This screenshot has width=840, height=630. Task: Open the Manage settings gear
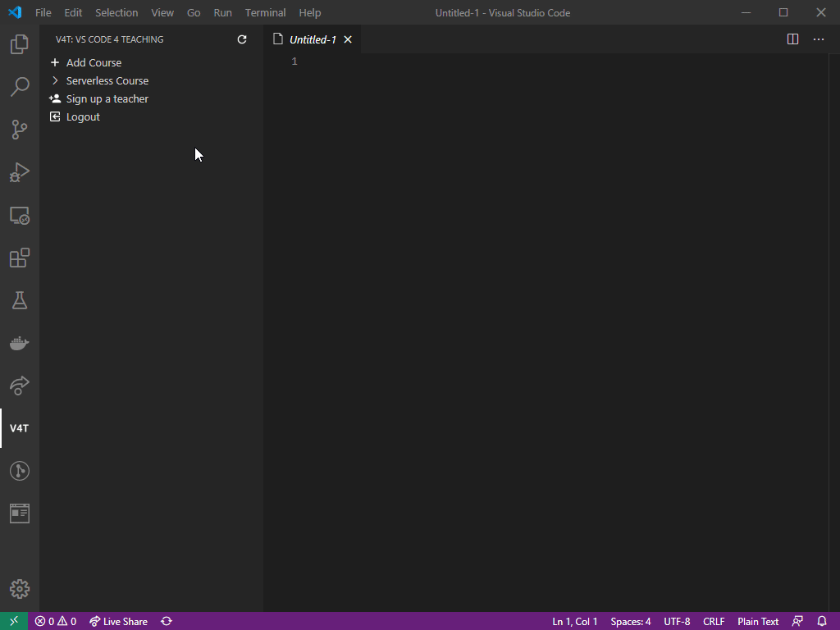20,589
